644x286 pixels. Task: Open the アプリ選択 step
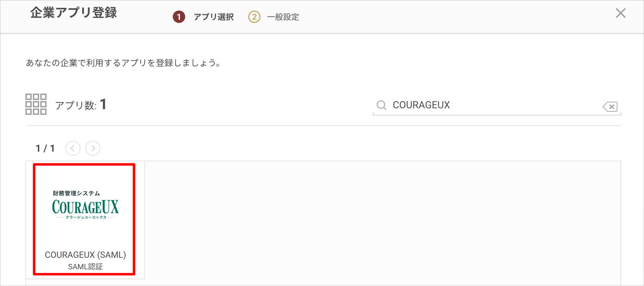214,17
